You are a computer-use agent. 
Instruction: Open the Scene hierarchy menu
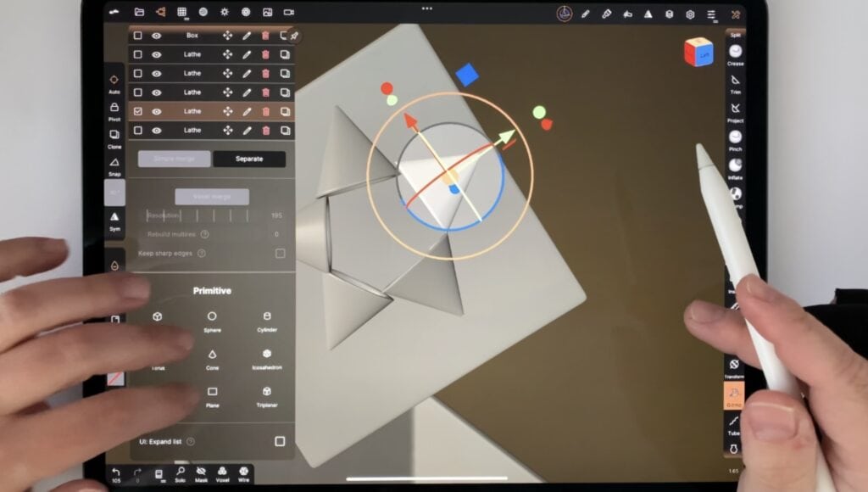(x=160, y=13)
